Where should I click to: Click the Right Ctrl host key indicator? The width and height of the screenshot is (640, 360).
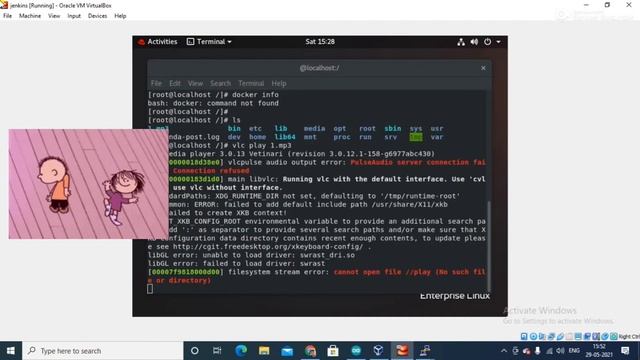tap(629, 337)
